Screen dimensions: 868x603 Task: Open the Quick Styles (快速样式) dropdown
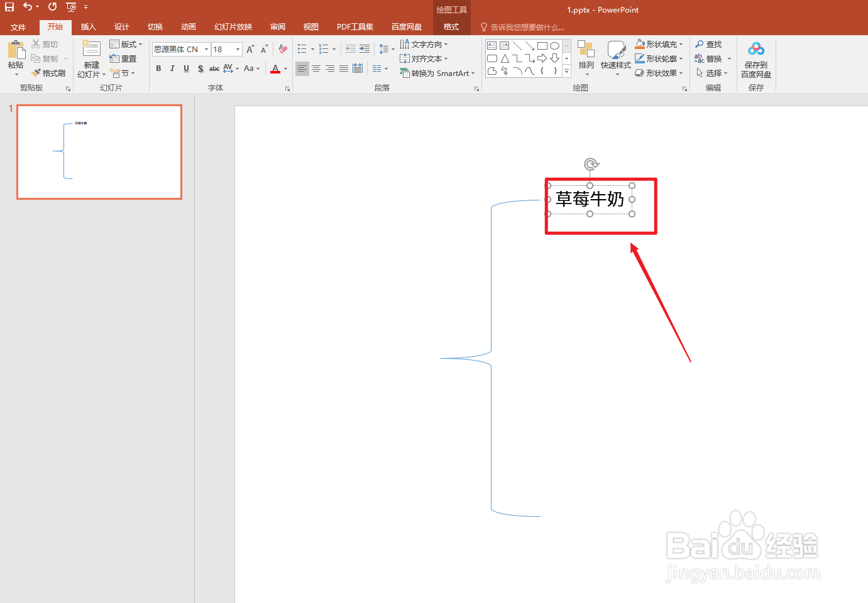(x=616, y=59)
